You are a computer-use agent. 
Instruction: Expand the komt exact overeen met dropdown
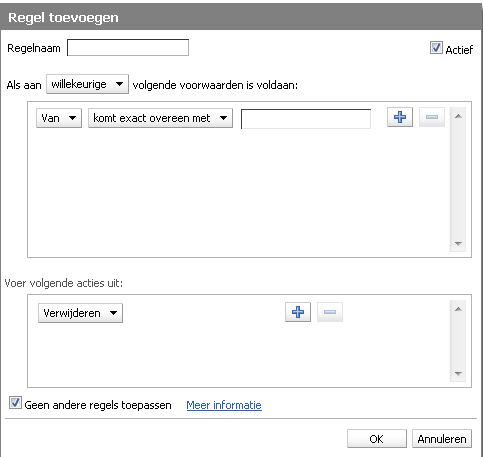coord(160,118)
